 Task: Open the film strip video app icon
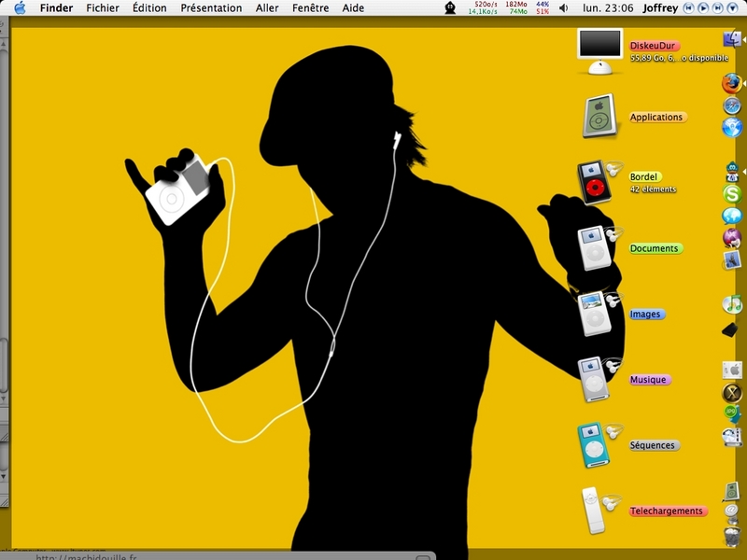point(732,437)
